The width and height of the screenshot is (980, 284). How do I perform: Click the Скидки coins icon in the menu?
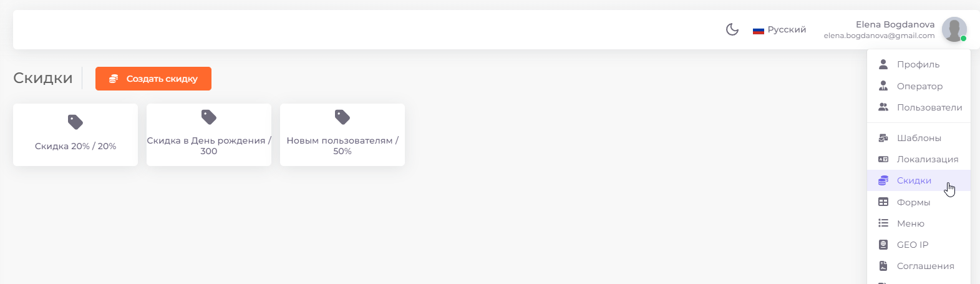(x=883, y=180)
